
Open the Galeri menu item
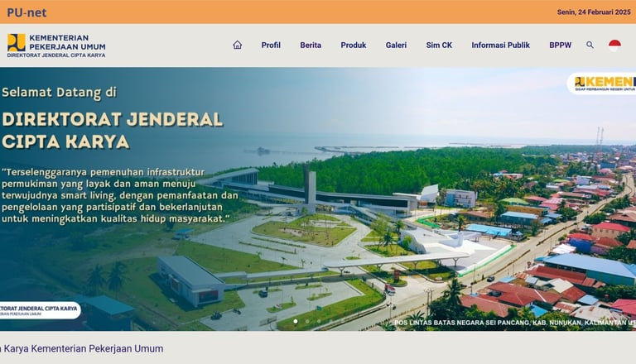pyautogui.click(x=396, y=45)
